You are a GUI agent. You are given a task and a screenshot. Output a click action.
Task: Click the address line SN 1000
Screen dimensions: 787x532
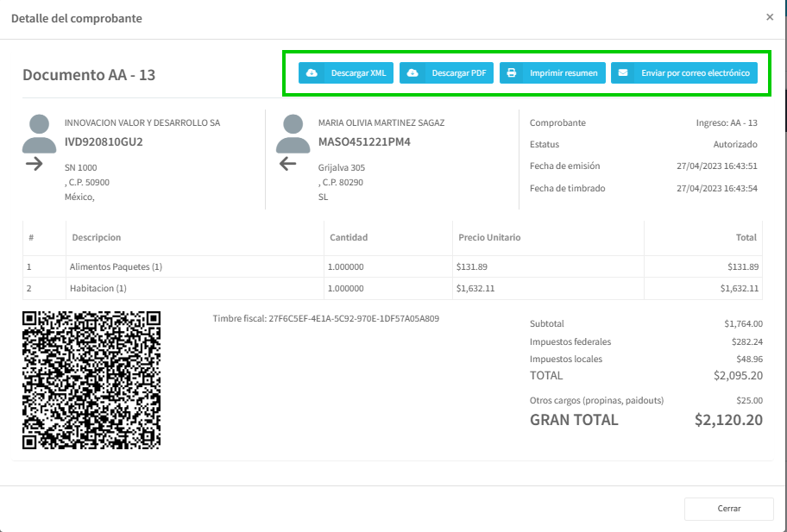(x=81, y=167)
